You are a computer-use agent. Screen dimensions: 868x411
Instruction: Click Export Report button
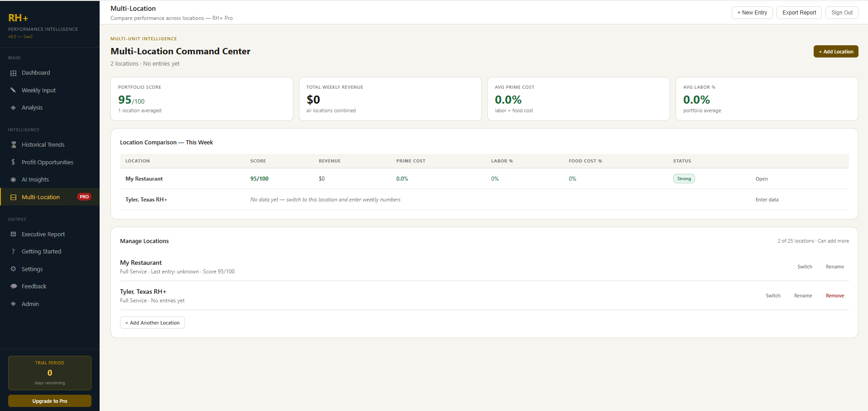799,13
